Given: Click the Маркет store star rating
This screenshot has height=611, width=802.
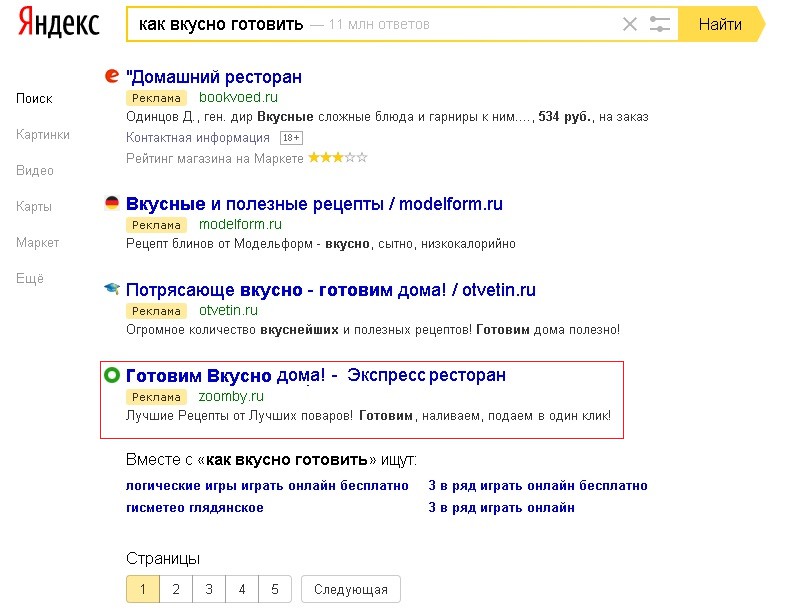Looking at the screenshot, I should pyautogui.click(x=338, y=158).
